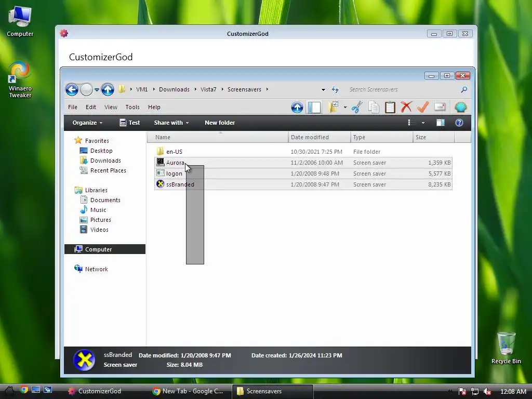532x399 pixels.
Task: Cut with the scissors icon
Action: coord(357,107)
